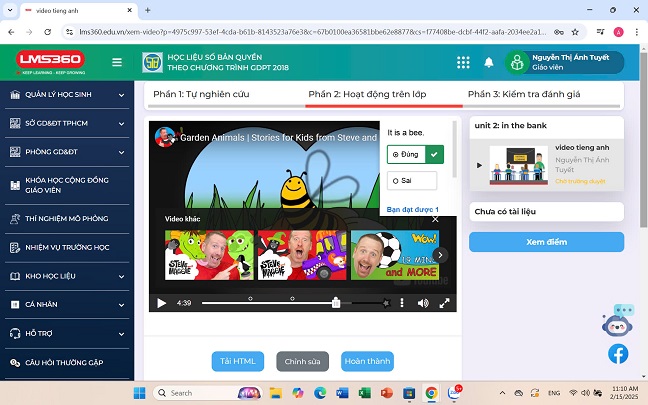Click the star marker near timeline end
This screenshot has height=405, width=648.
[386, 303]
